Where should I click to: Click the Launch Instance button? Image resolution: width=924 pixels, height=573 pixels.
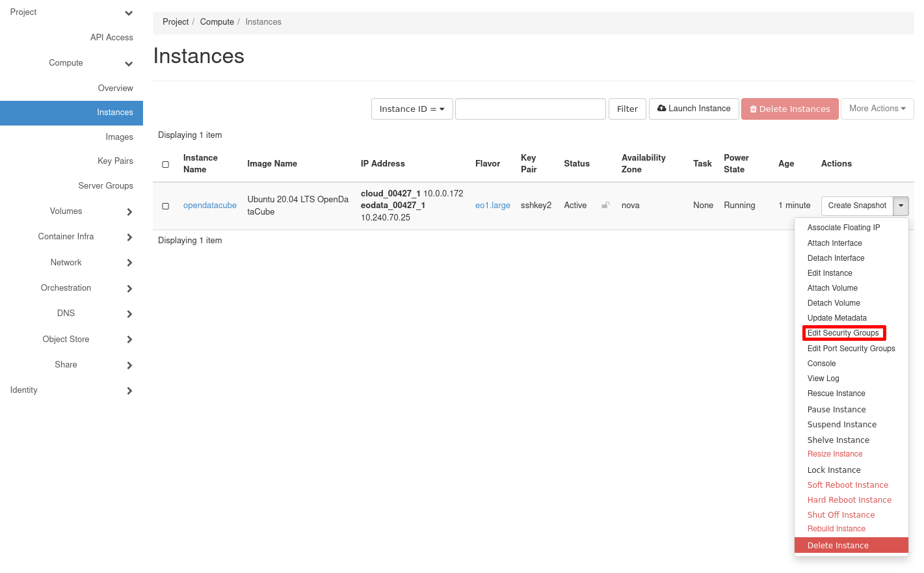[694, 109]
